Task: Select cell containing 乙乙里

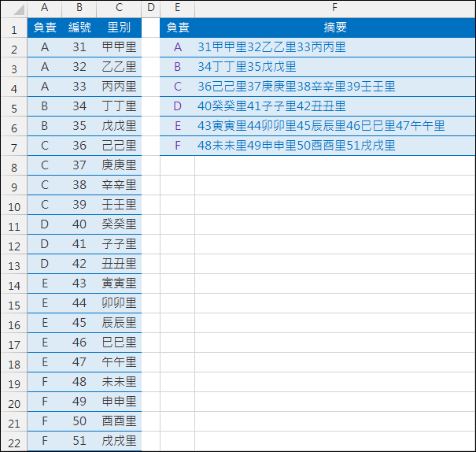Action: click(119, 67)
